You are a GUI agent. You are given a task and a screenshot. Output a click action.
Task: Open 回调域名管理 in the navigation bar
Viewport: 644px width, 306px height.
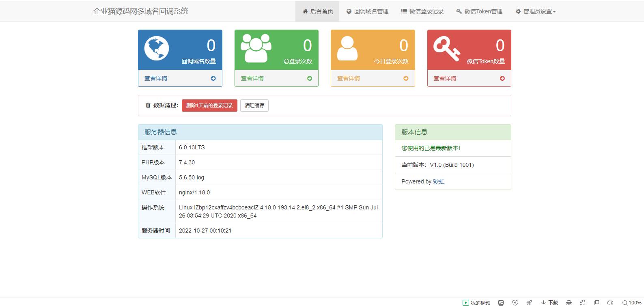click(x=367, y=11)
